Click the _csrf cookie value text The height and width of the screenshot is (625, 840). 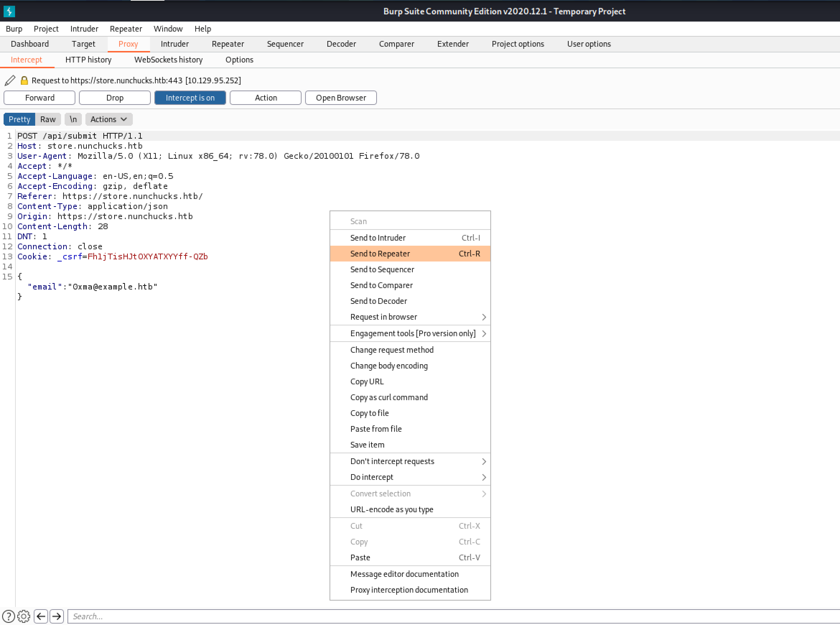[148, 256]
